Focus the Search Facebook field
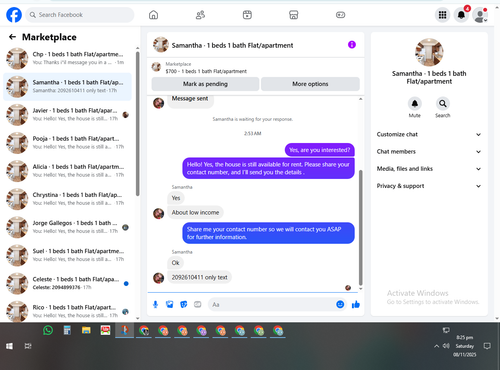This screenshot has height=370, width=500. click(x=80, y=15)
